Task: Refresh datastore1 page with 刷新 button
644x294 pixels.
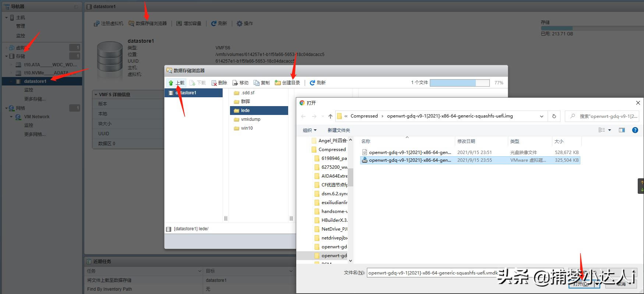Action: 219,23
